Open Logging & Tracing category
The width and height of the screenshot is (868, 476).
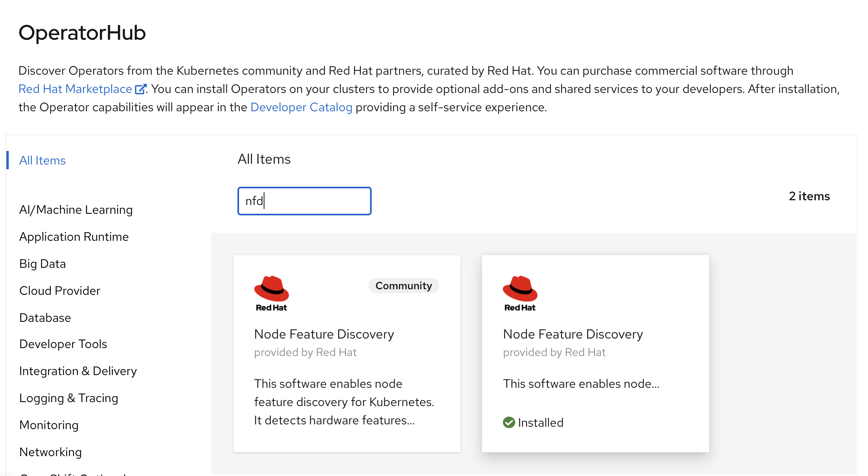(69, 398)
